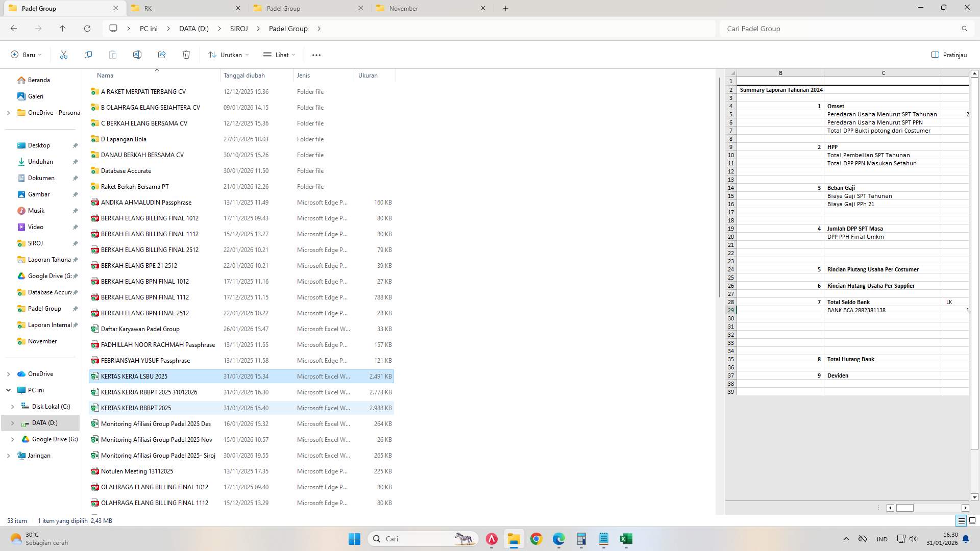Open Excel from the taskbar
Screen dimensions: 980x551
coord(626,539)
